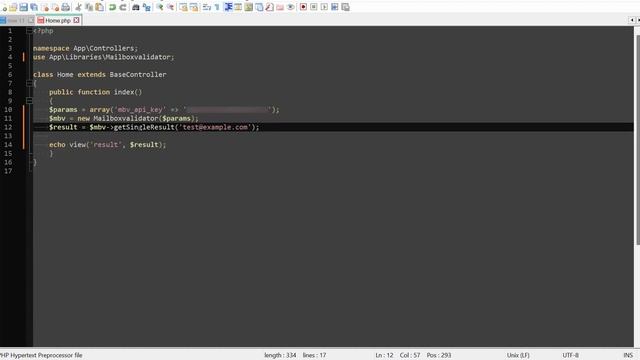Save the current file with the Save icon
The image size is (640, 360).
pyautogui.click(x=23, y=7)
